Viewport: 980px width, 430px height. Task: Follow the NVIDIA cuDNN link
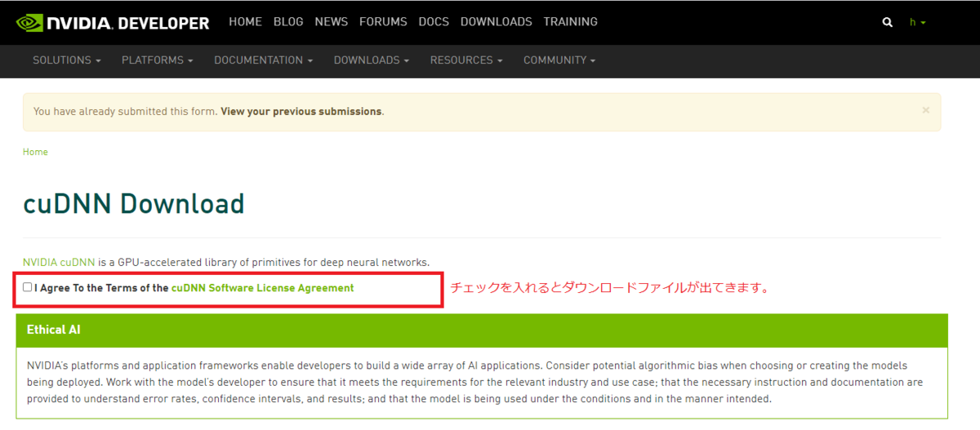pos(59,263)
